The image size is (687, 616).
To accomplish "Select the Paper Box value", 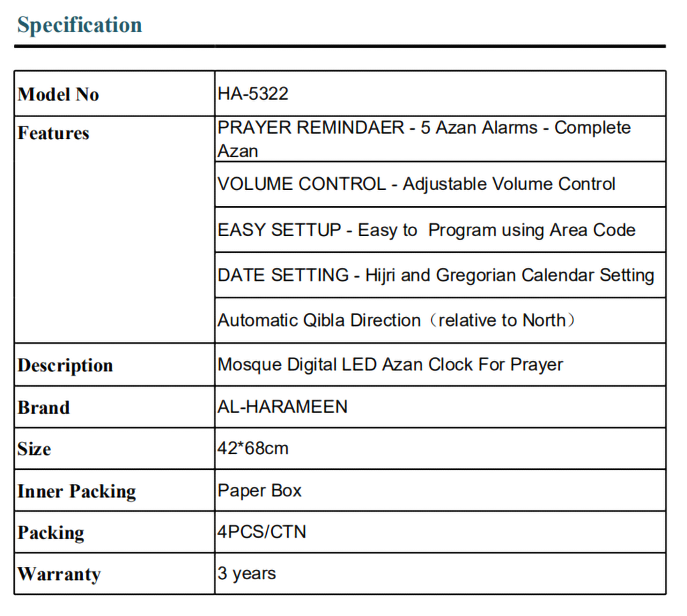I will [259, 490].
